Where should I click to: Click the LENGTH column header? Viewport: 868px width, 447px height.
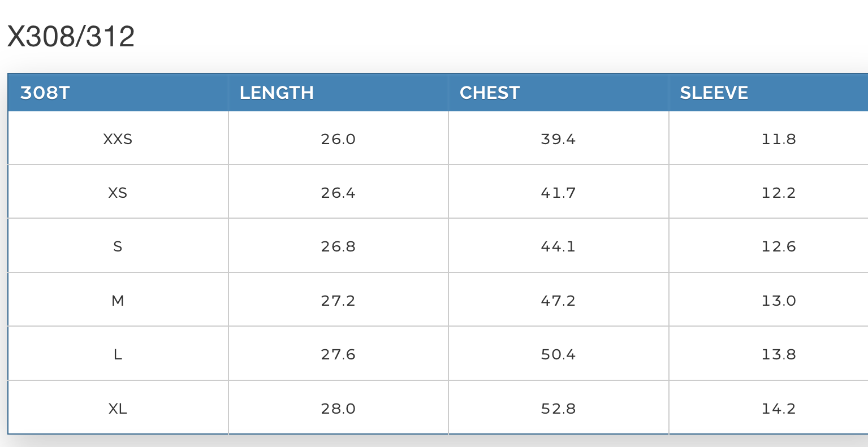(277, 93)
